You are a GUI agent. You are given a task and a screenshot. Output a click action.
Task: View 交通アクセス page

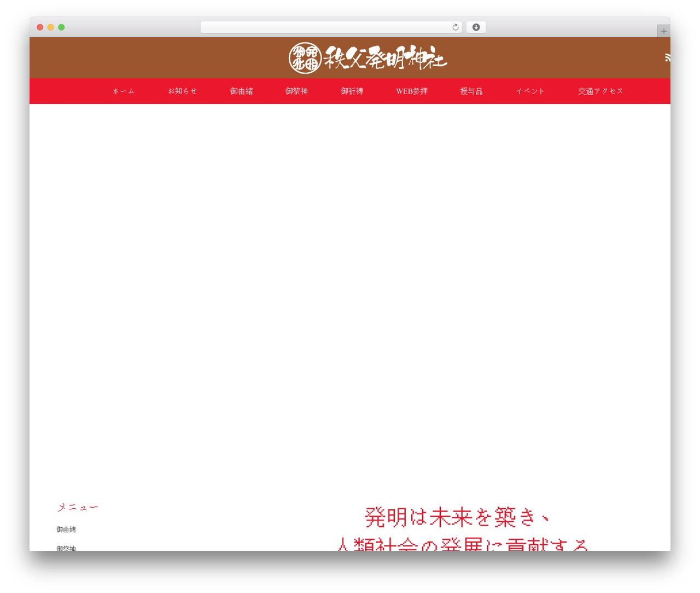[600, 91]
